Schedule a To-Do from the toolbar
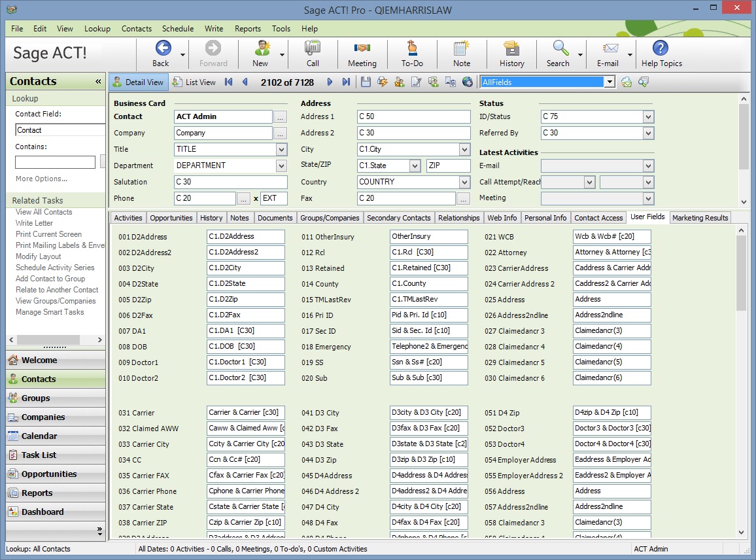Viewport: 756px width, 560px height. pos(412,54)
